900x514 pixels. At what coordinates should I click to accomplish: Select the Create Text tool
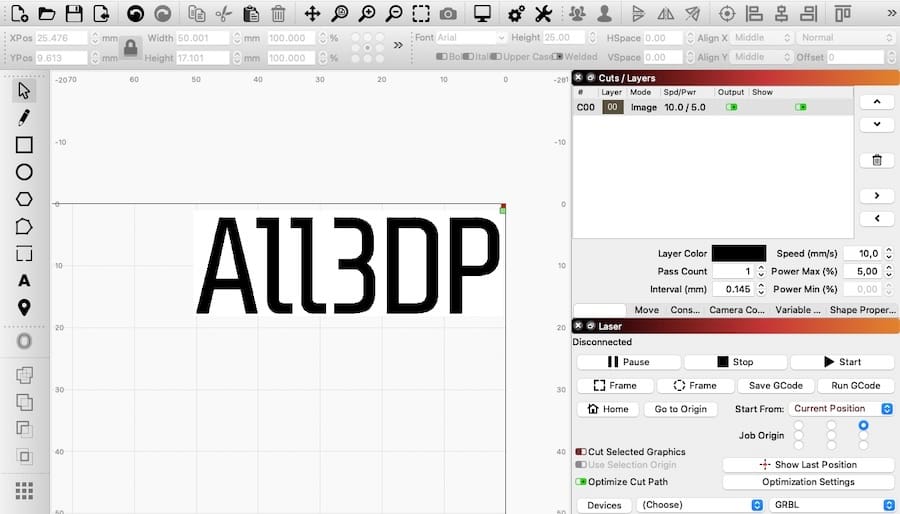pos(24,281)
